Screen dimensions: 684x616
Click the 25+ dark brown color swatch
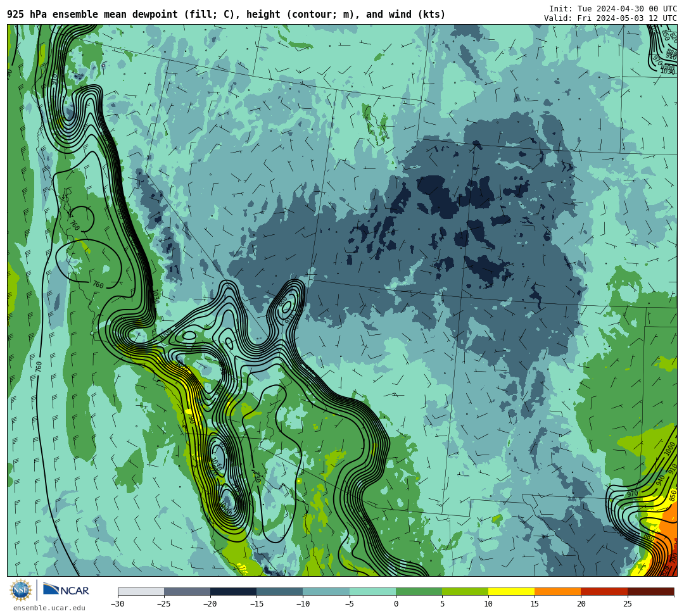click(x=650, y=591)
